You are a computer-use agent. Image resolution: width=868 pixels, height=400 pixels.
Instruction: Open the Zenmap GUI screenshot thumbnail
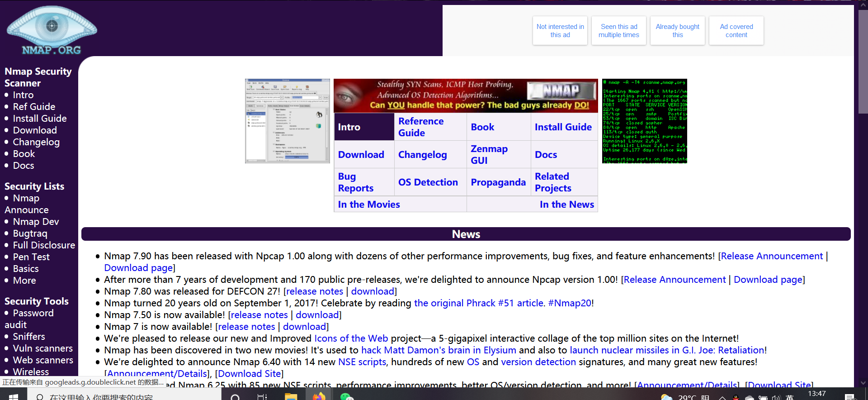288,121
